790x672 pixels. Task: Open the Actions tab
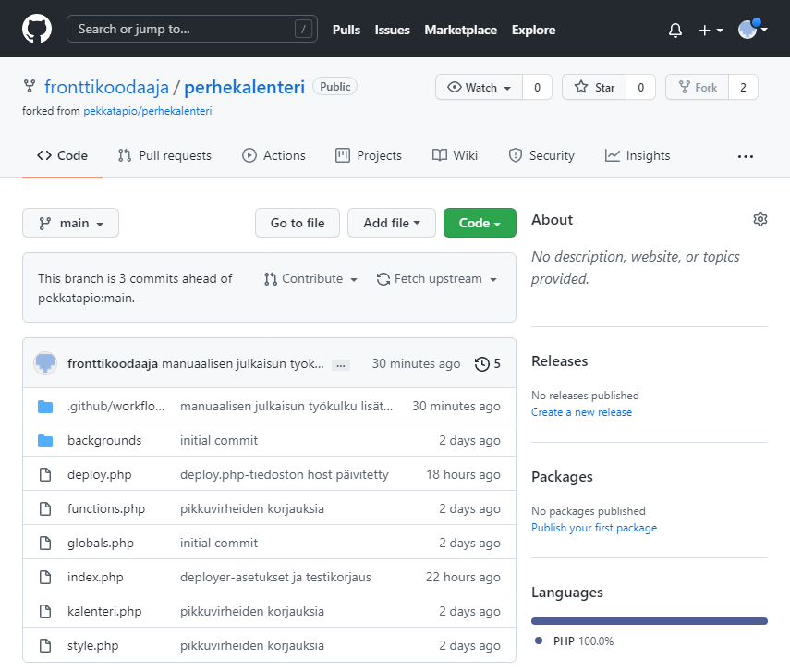point(273,156)
